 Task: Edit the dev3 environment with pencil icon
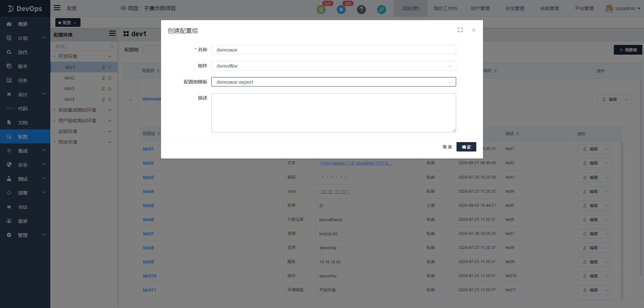tap(104, 89)
